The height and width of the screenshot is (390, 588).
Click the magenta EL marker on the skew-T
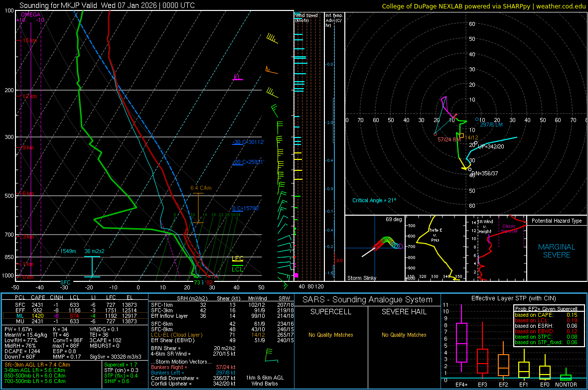point(237,77)
